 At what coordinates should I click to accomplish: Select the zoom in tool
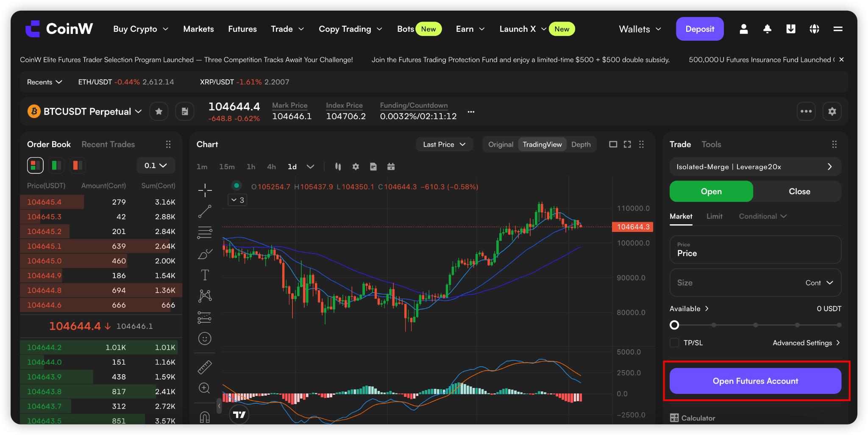point(205,388)
